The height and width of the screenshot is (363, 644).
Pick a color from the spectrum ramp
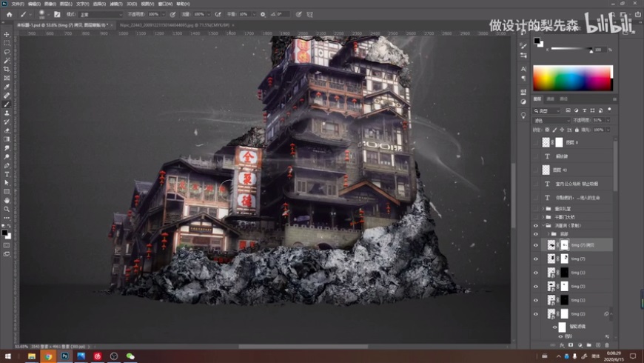pyautogui.click(x=573, y=78)
